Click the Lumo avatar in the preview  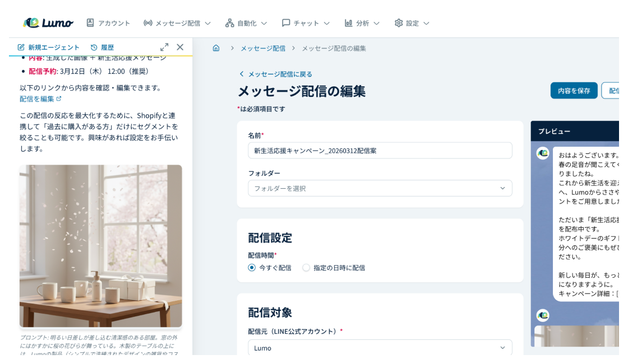coord(543,153)
